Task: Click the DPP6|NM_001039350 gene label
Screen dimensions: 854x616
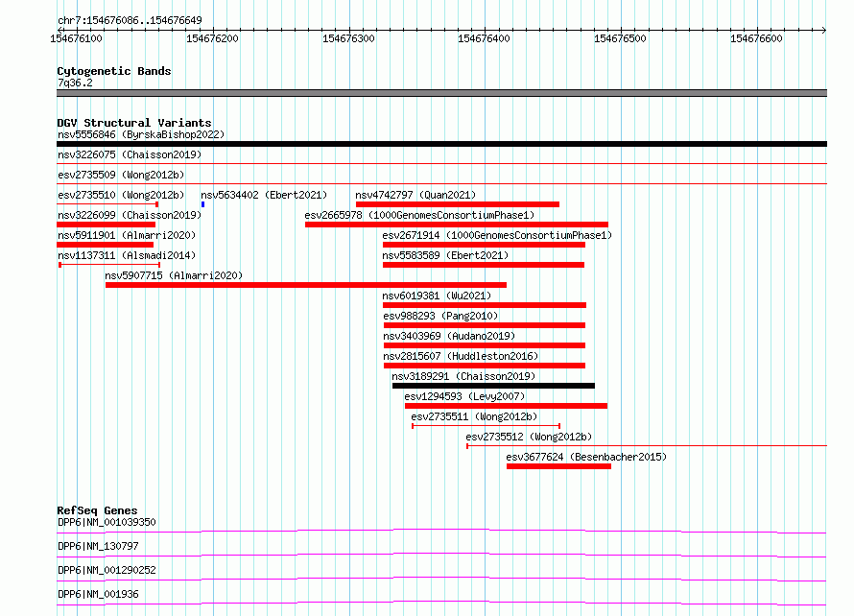Action: [107, 522]
